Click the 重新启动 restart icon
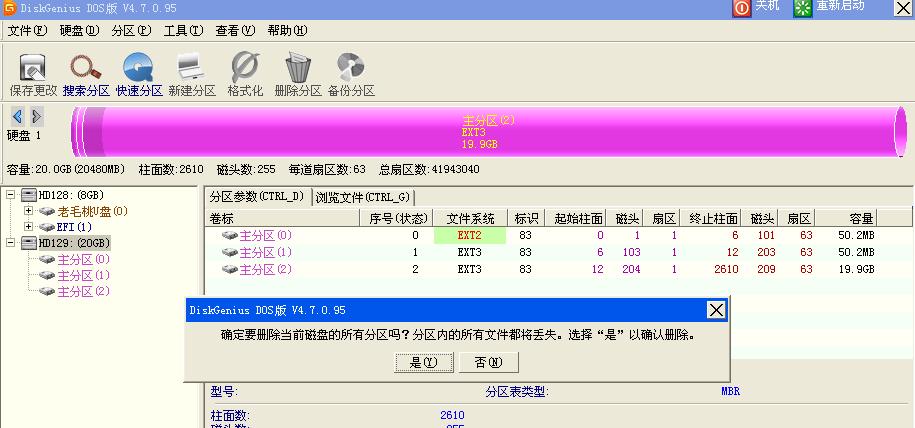 tap(803, 8)
